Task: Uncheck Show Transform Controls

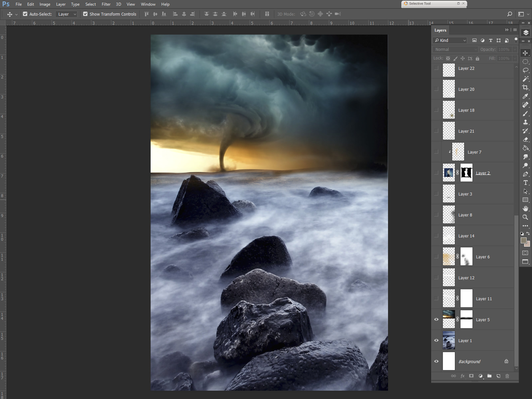Action: (85, 14)
